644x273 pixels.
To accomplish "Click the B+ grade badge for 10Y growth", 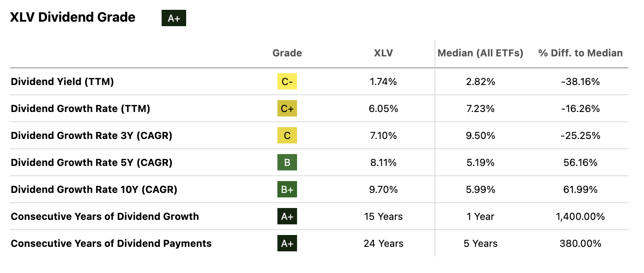I will pyautogui.click(x=287, y=189).
